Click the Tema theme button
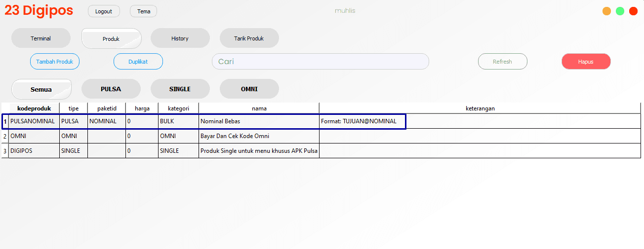Screen dimensions: 644x249 point(143,11)
